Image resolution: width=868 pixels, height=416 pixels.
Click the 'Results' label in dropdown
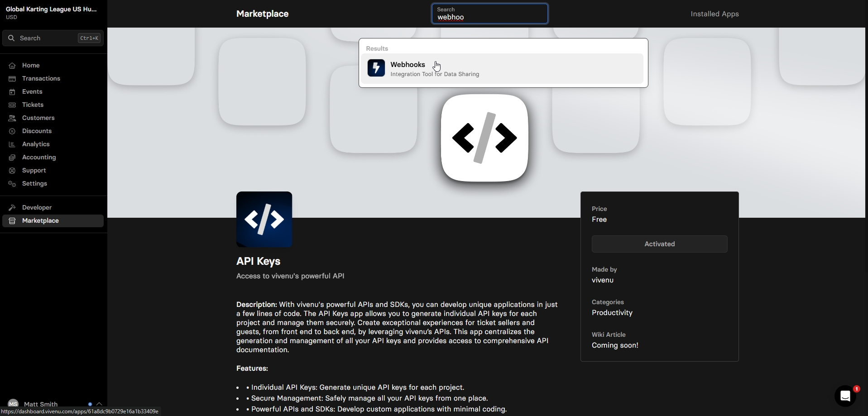click(377, 48)
